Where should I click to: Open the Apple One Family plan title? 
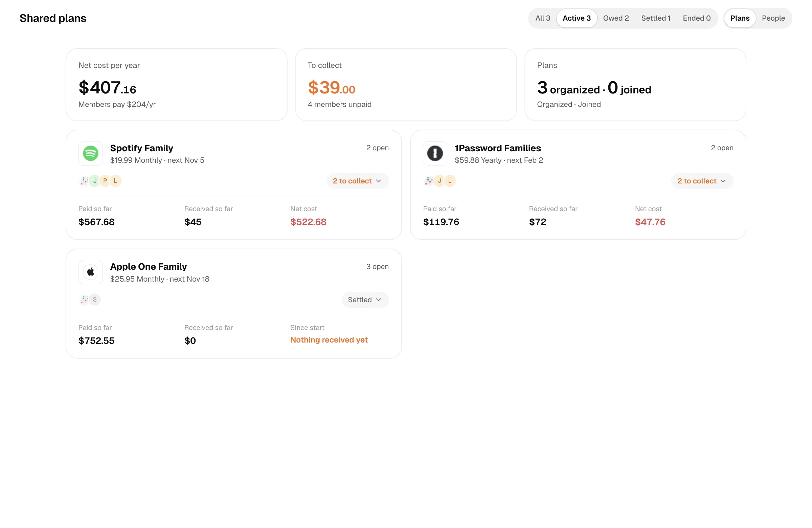pyautogui.click(x=149, y=267)
